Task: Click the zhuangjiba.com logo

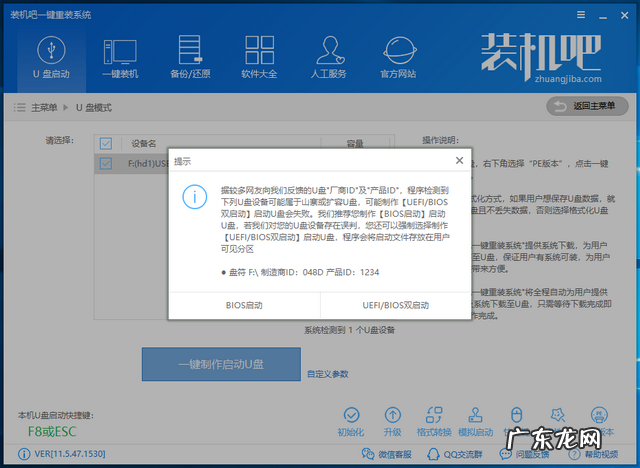Action: coord(541,58)
